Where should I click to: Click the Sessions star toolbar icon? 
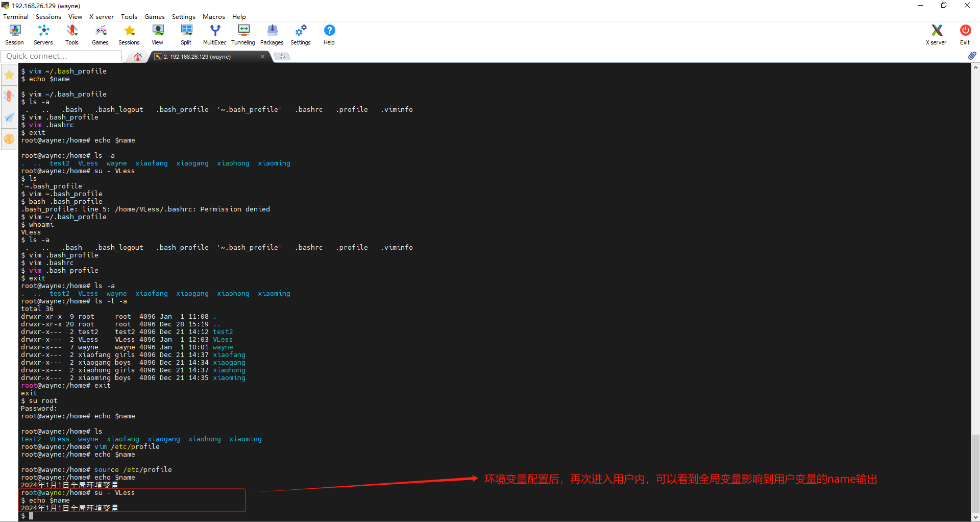point(129,35)
